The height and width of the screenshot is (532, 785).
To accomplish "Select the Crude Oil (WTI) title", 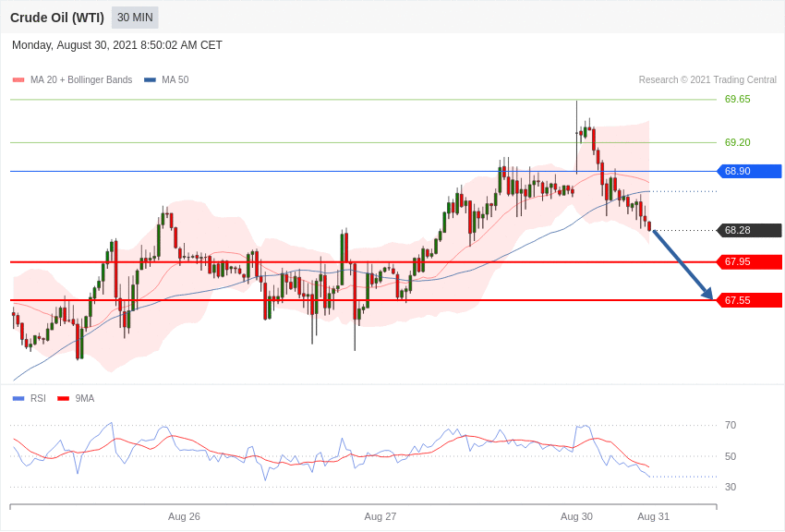I will (57, 18).
